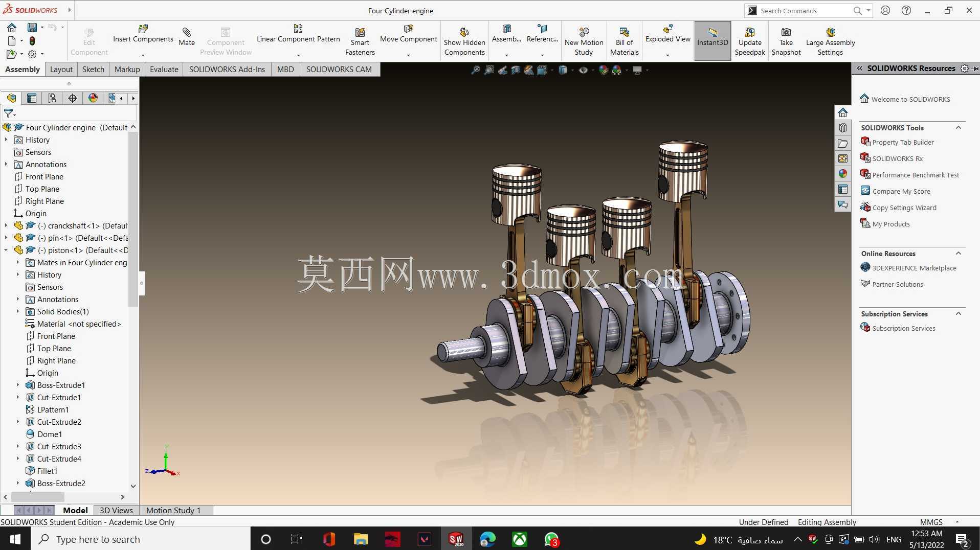Viewport: 980px width, 550px height.
Task: Select the Cut-Extrude2 feature
Action: [59, 422]
